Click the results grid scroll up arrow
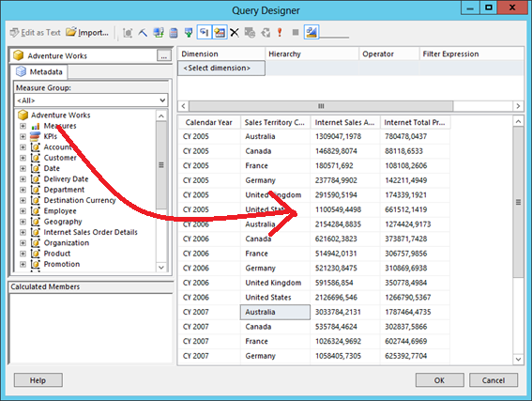532x401 pixels. 518,121
